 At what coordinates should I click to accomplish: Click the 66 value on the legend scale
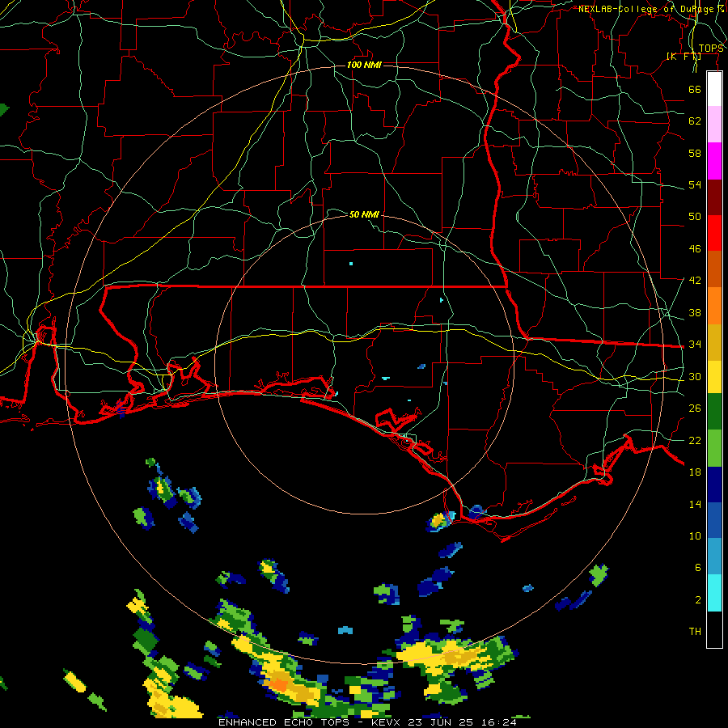coord(695,89)
